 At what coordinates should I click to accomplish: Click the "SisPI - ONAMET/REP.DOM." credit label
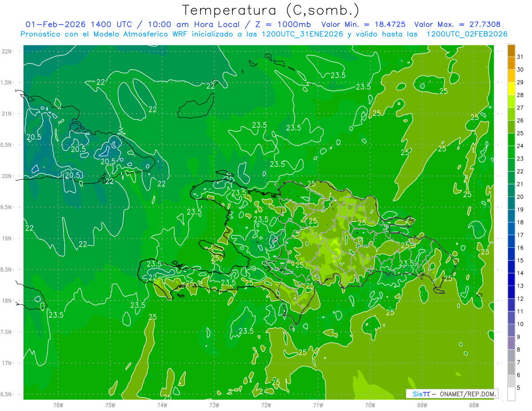452,394
